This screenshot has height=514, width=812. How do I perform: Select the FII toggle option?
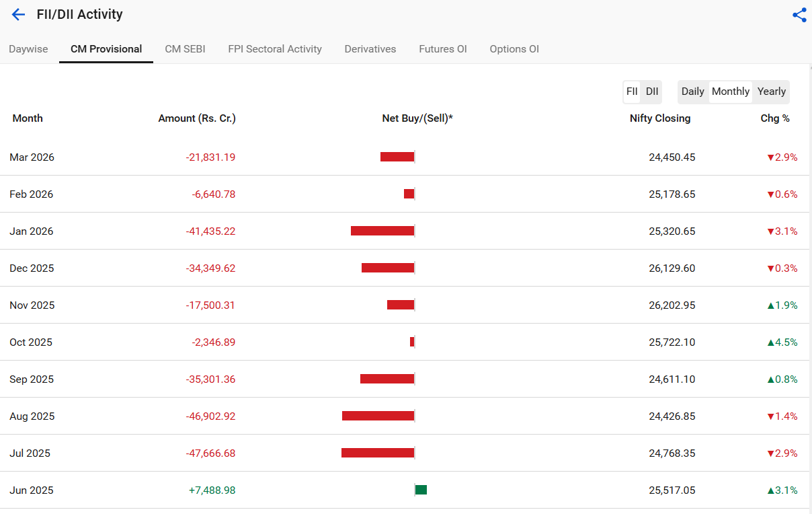coord(632,91)
